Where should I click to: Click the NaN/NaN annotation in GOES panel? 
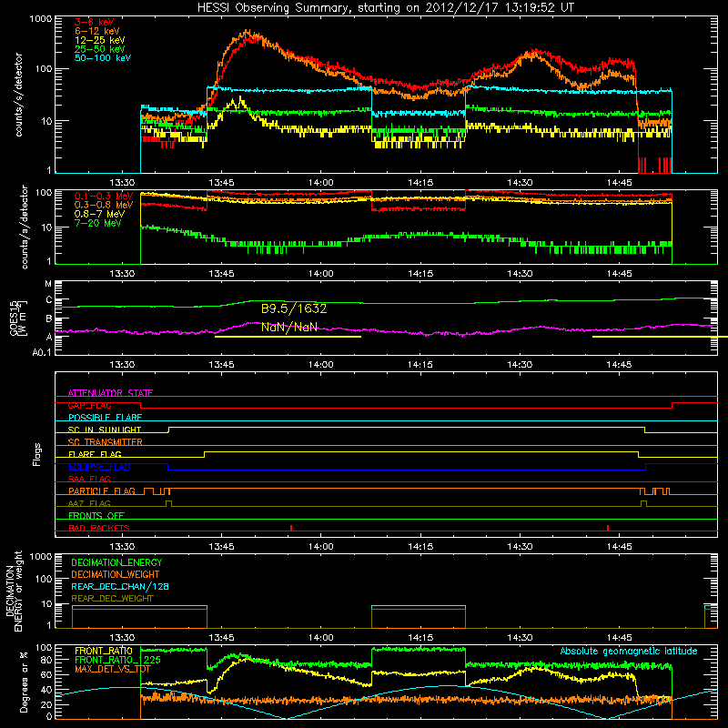coord(289,327)
